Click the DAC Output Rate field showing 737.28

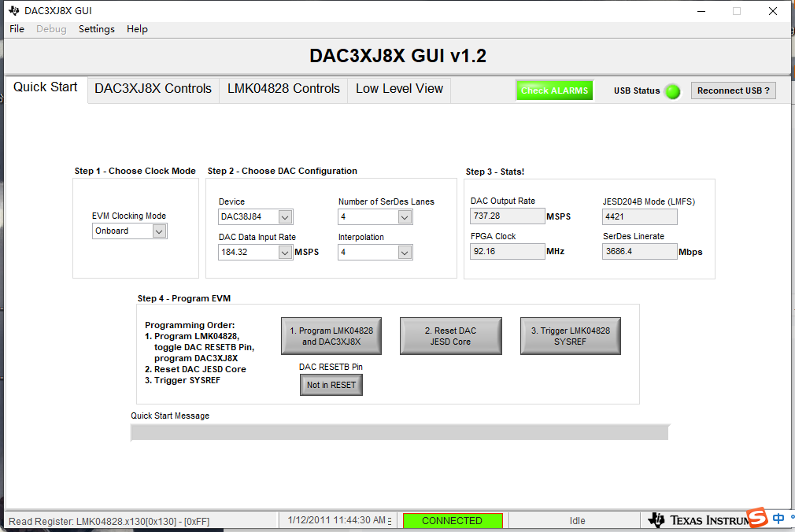pyautogui.click(x=507, y=216)
